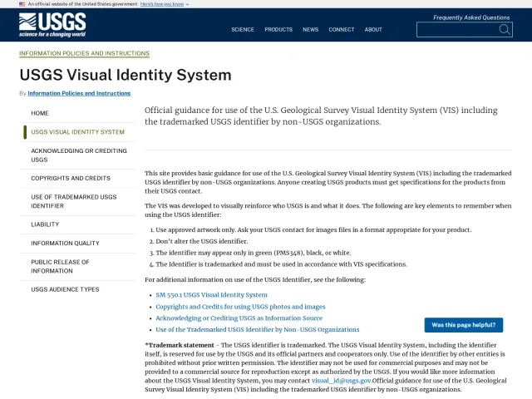The width and height of the screenshot is (532, 399).
Task: Open Information Quality sidebar item
Action: pos(65,243)
